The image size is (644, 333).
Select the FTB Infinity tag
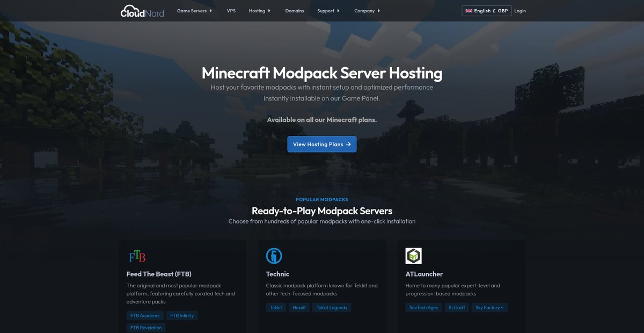point(182,316)
